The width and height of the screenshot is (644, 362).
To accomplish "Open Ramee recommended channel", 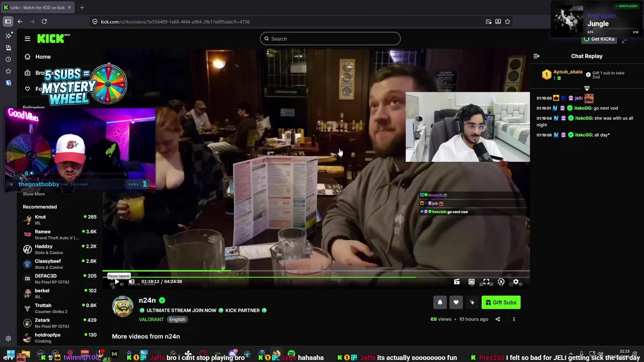I will pos(60,234).
